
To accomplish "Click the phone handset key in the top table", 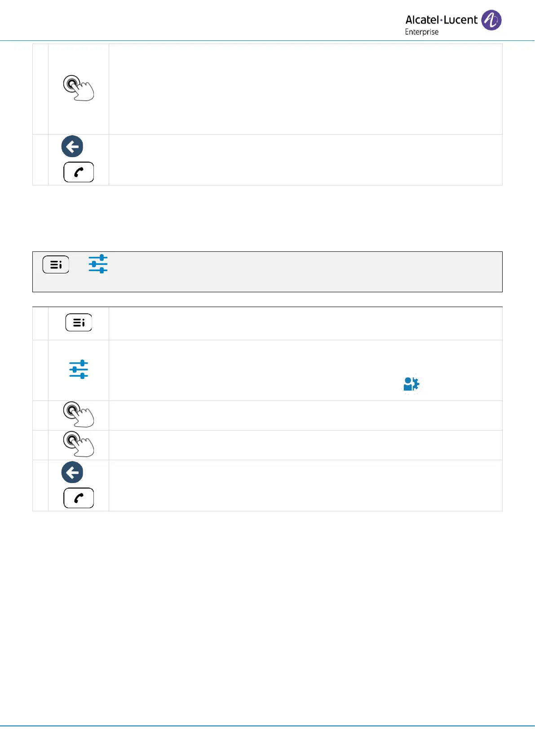I will (x=79, y=172).
